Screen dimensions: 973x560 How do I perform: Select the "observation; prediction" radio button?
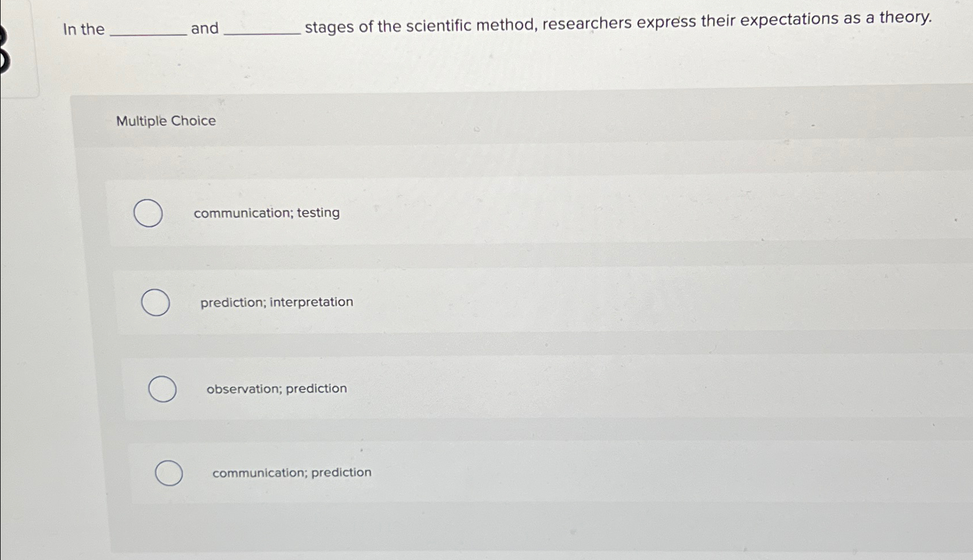tap(162, 388)
